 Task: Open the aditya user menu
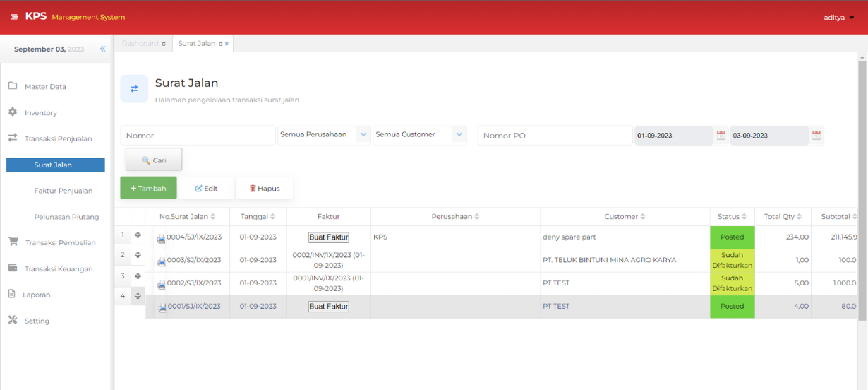click(x=838, y=18)
